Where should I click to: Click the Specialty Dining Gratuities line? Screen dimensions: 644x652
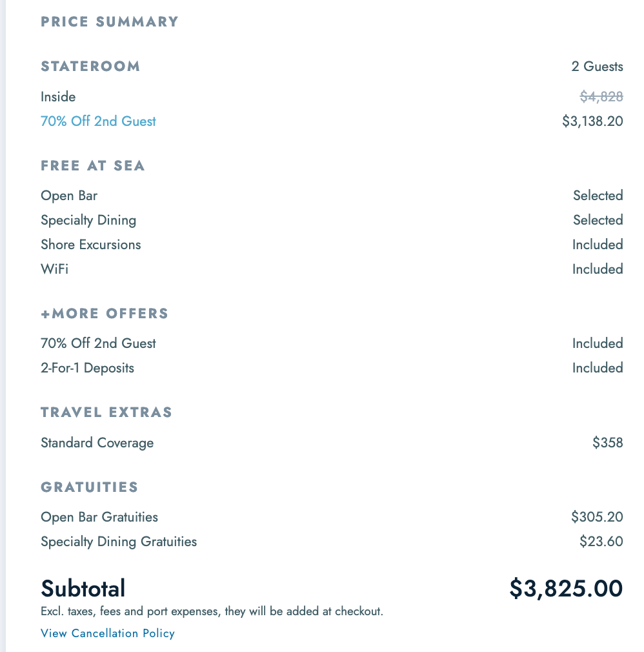[x=119, y=542]
